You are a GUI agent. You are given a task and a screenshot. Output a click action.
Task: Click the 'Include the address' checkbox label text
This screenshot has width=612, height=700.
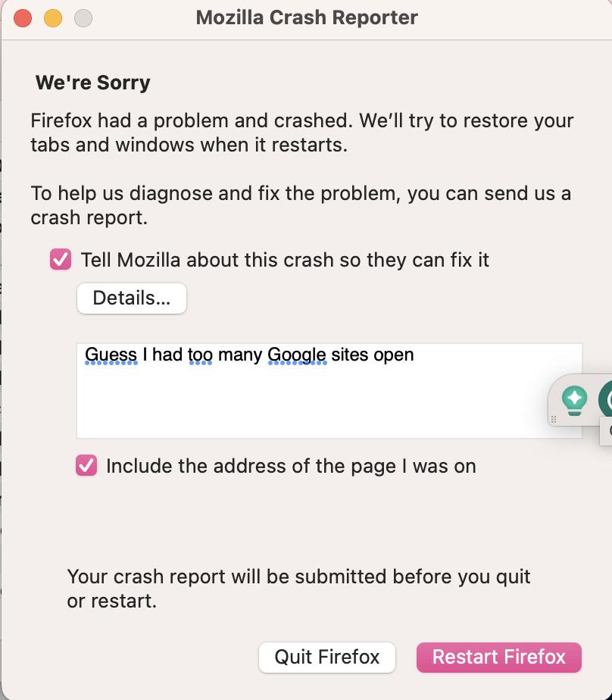point(291,466)
